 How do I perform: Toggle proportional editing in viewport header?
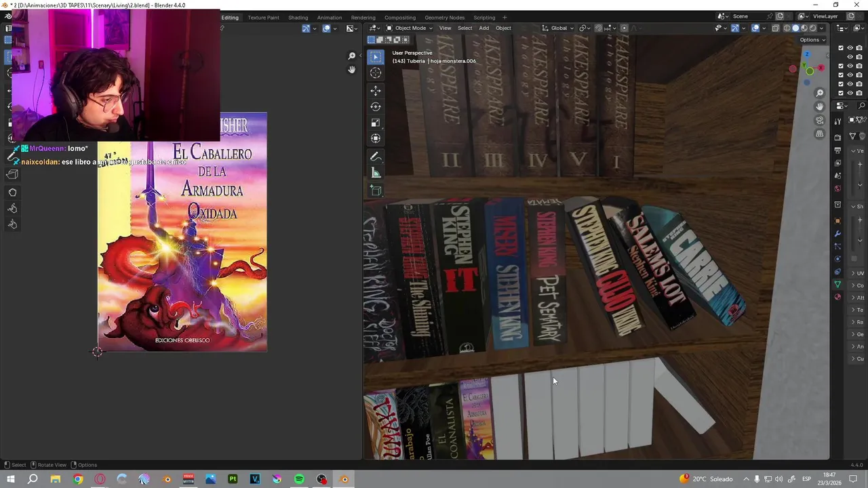tap(624, 28)
